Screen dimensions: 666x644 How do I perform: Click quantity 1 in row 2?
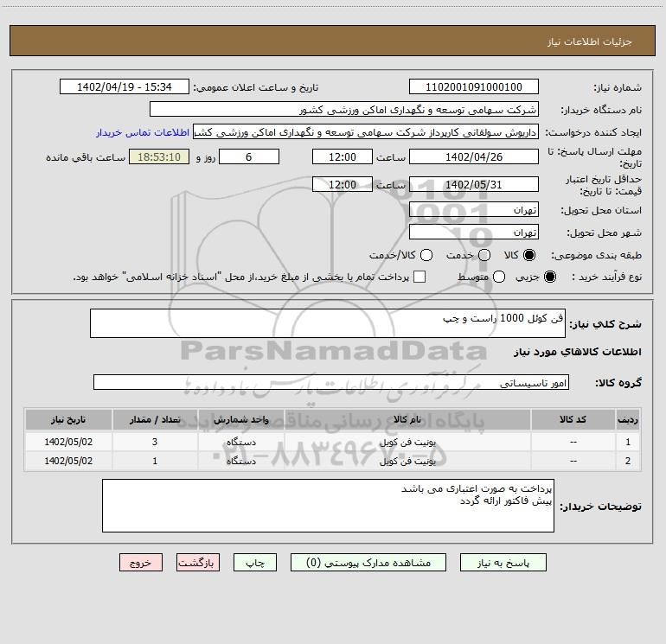tap(155, 461)
